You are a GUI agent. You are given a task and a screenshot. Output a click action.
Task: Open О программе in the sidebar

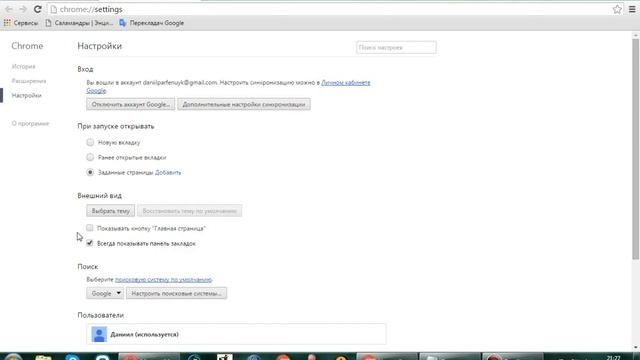(x=31, y=123)
